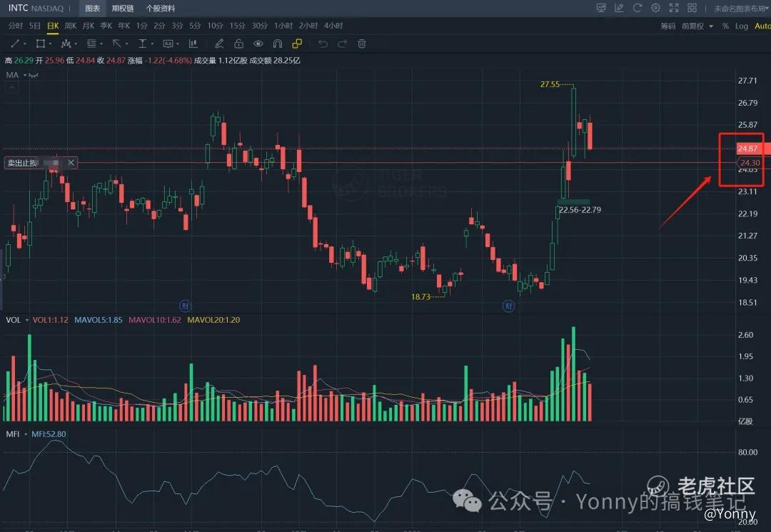
Task: Switch to the 图表 tab
Action: 92,9
